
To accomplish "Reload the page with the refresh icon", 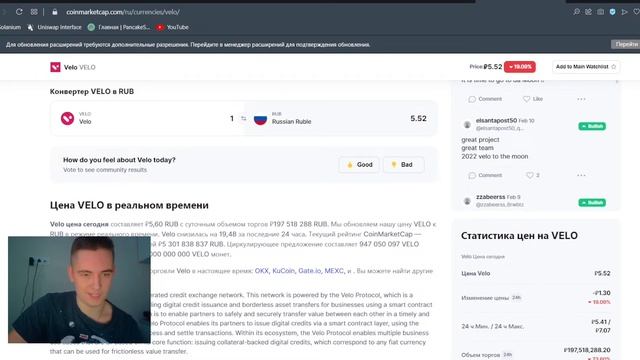I will [x=19, y=12].
